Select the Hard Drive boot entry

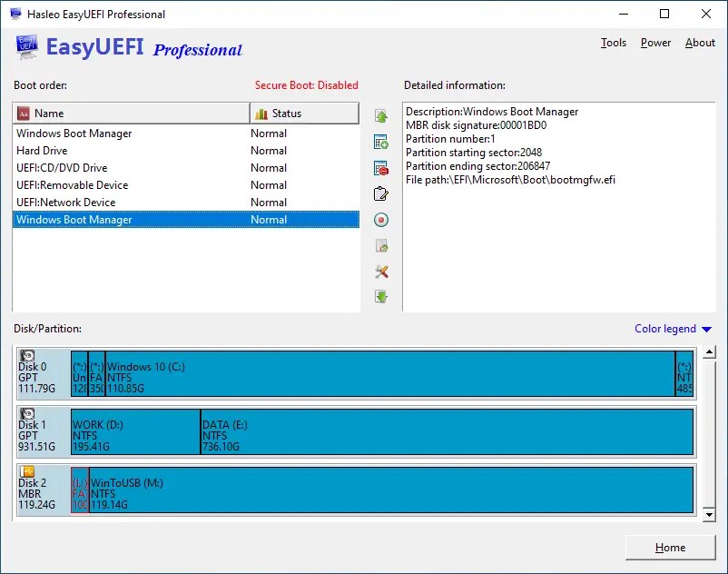[186, 151]
